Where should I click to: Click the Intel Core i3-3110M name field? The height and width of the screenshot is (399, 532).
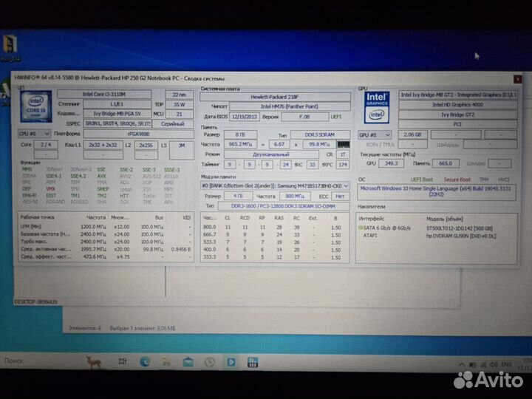pyautogui.click(x=104, y=94)
